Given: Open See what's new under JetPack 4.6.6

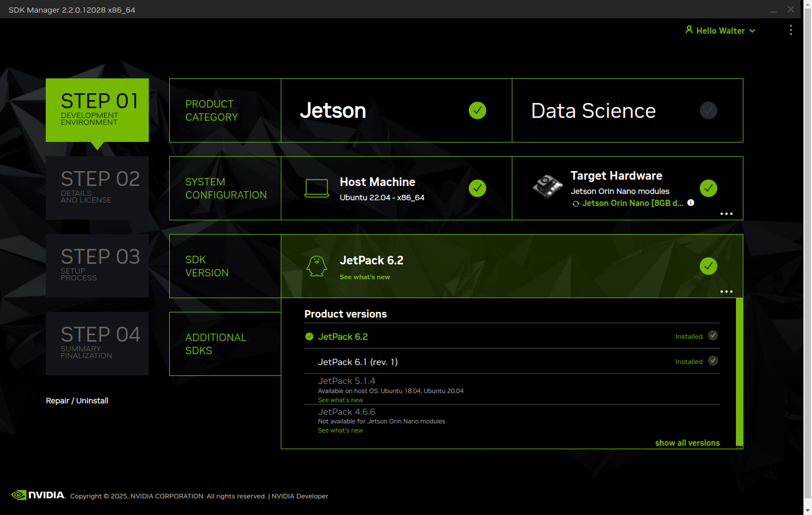Looking at the screenshot, I should [x=340, y=430].
